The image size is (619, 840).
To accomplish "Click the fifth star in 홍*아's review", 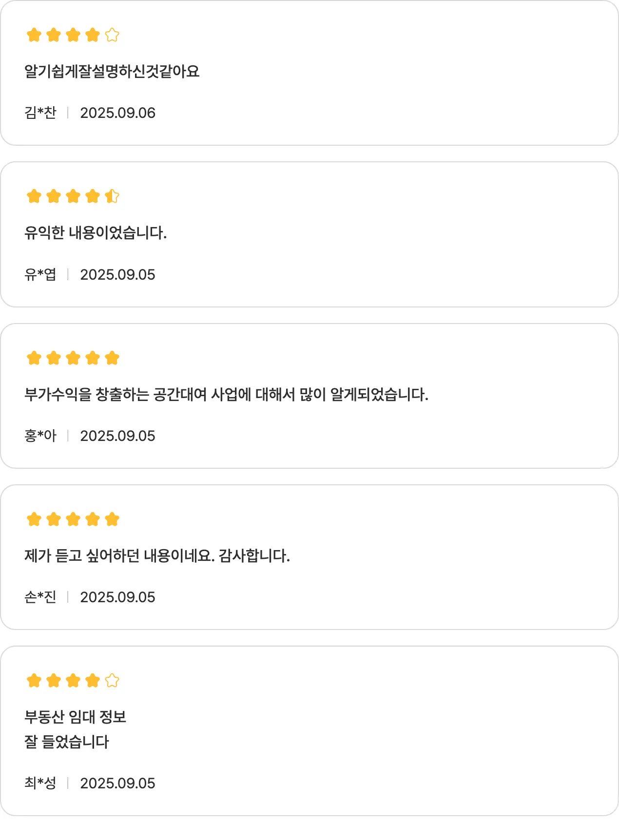I will (x=112, y=358).
